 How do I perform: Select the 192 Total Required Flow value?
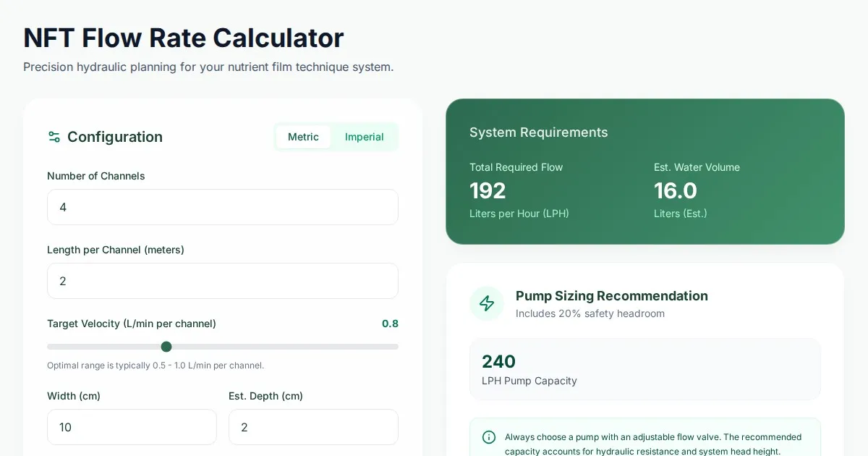click(x=488, y=190)
